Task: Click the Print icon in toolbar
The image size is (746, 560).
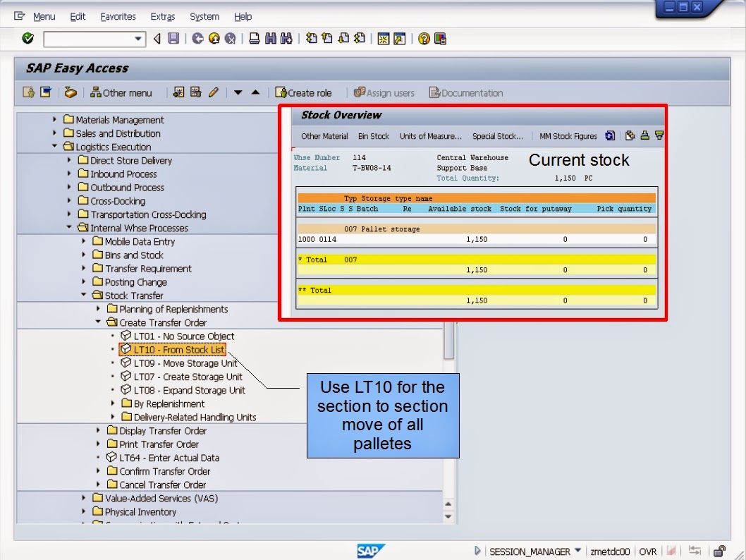Action: (255, 39)
